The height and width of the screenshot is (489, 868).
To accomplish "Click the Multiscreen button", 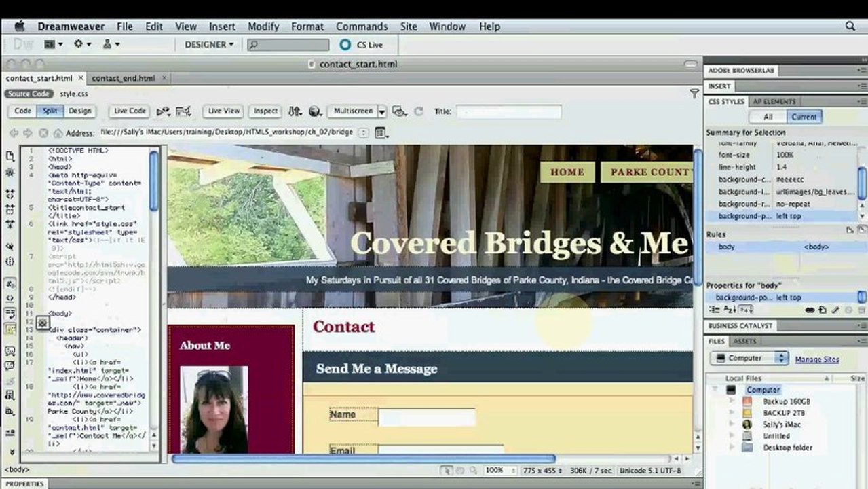I will pyautogui.click(x=353, y=111).
